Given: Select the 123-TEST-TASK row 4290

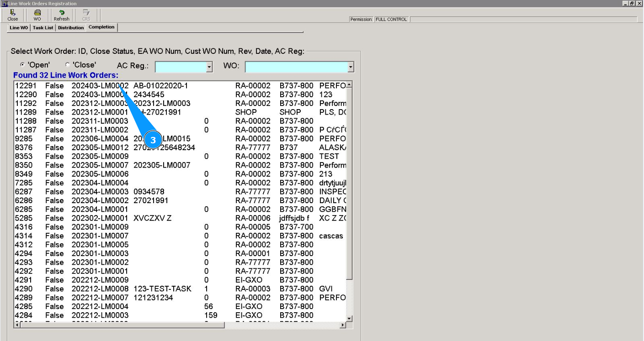Looking at the screenshot, I should (180, 289).
